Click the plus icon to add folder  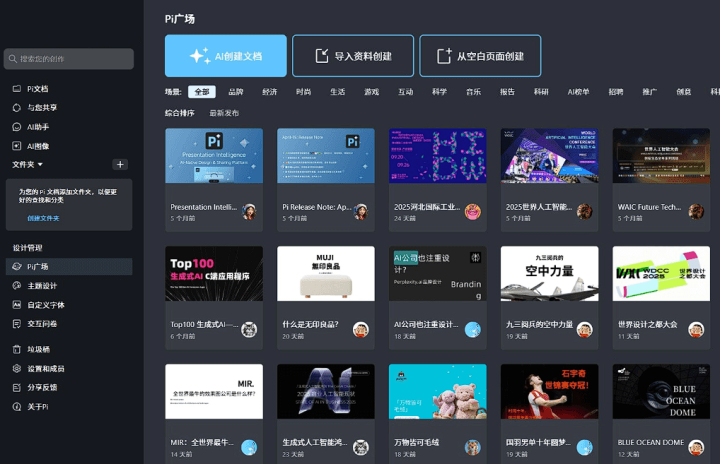pos(120,164)
